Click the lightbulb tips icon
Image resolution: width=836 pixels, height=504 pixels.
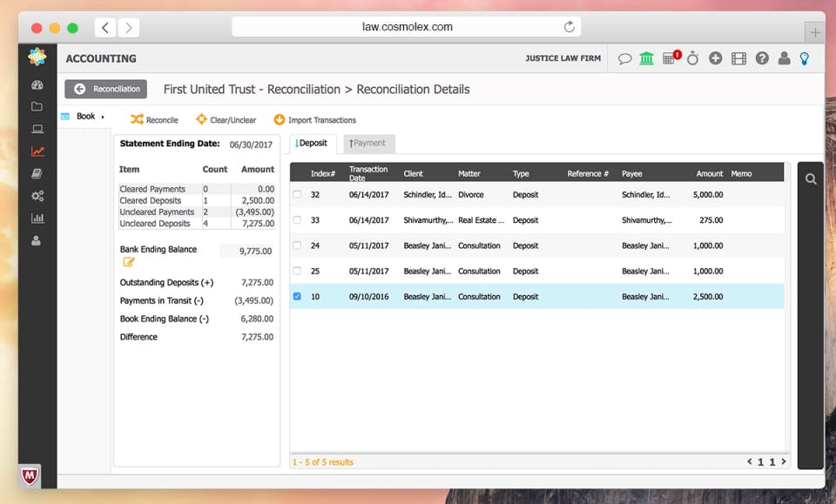tap(806, 58)
